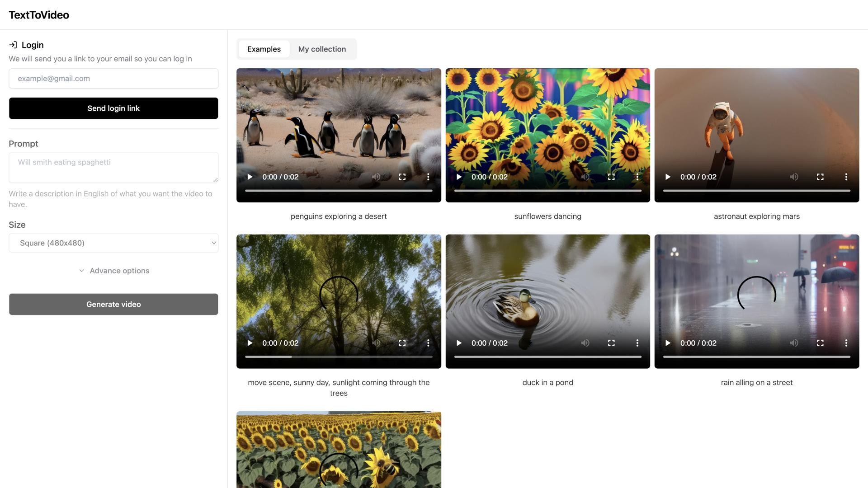Open fullscreen for rain on a street video

click(x=820, y=343)
